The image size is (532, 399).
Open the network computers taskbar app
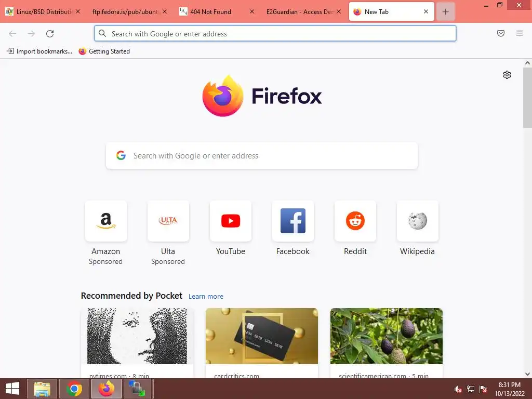pos(137,389)
